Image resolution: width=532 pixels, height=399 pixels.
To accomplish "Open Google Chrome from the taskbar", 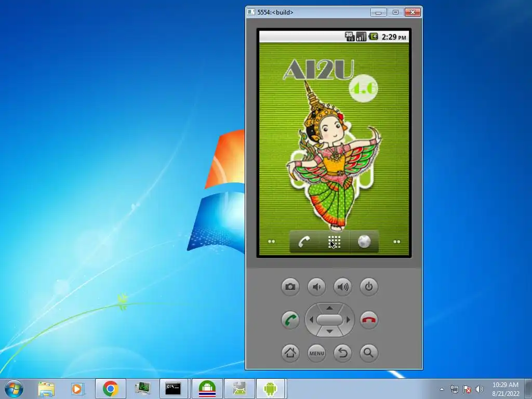I will 110,389.
